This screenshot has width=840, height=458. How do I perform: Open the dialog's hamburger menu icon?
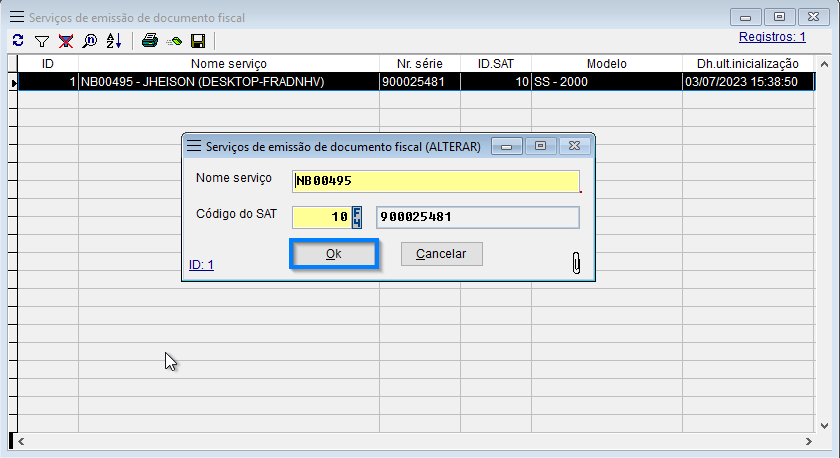194,146
